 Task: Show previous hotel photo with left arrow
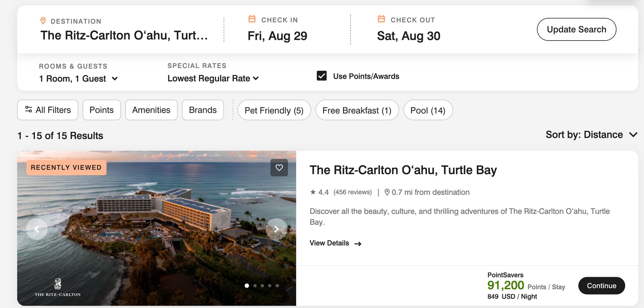(x=37, y=229)
